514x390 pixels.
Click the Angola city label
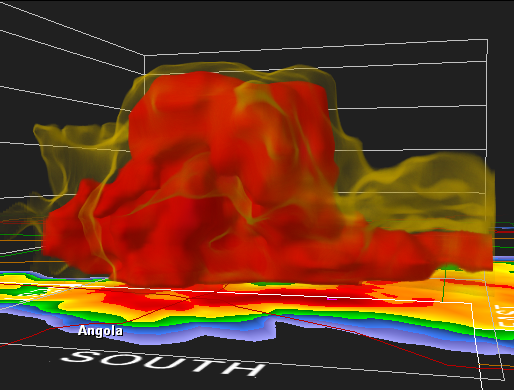coord(100,331)
